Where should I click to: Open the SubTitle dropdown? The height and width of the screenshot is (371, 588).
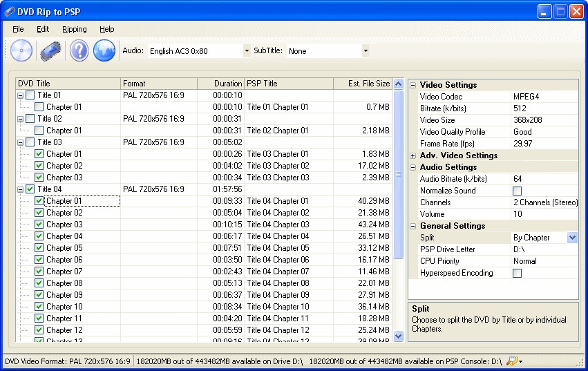tap(366, 50)
